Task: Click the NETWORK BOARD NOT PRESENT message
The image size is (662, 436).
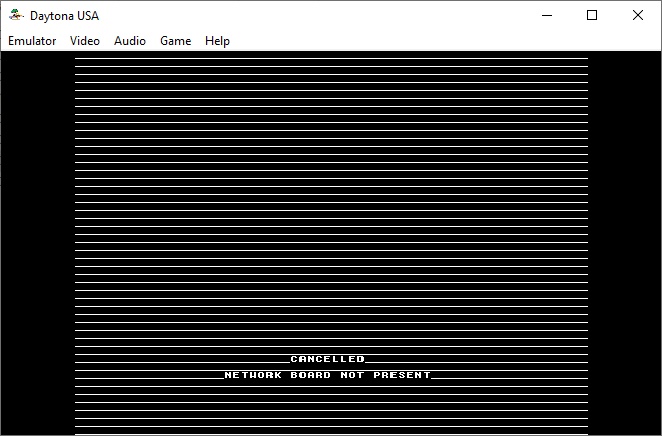Action: tap(328, 375)
